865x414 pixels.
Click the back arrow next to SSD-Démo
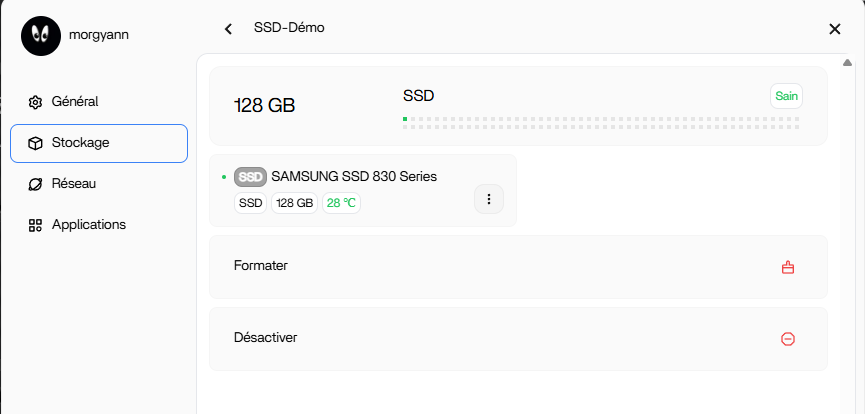229,29
